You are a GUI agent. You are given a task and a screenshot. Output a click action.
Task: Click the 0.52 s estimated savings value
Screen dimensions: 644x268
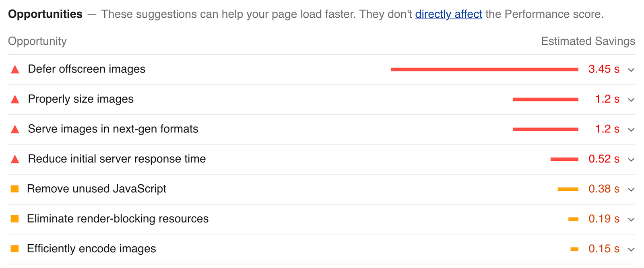[x=604, y=159]
